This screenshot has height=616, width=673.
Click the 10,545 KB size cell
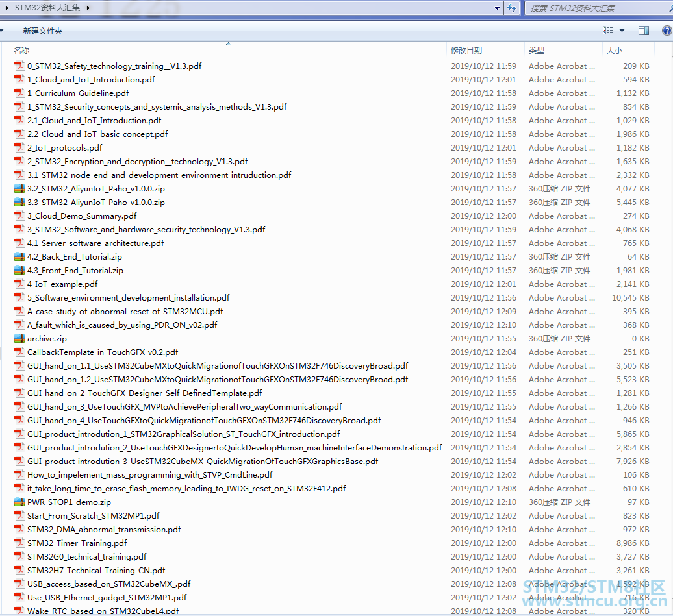pos(631,298)
